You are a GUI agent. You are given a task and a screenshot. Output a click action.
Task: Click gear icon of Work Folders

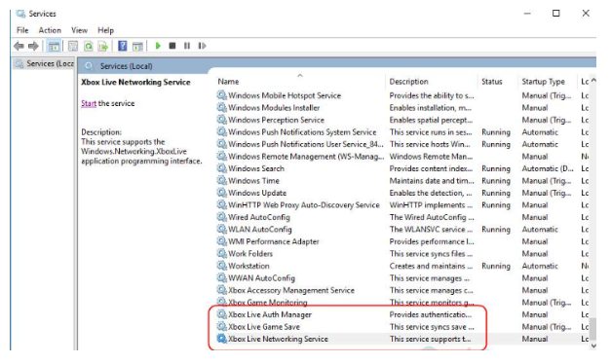tap(222, 253)
